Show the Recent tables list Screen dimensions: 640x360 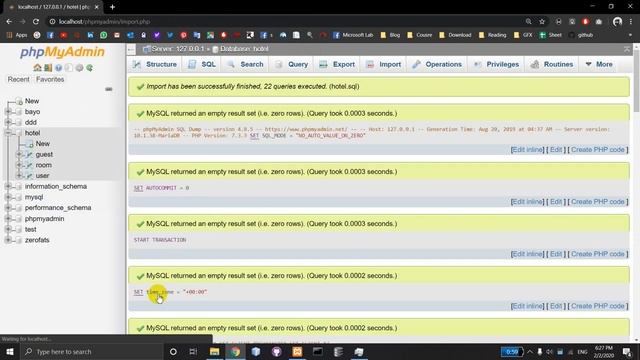point(18,79)
